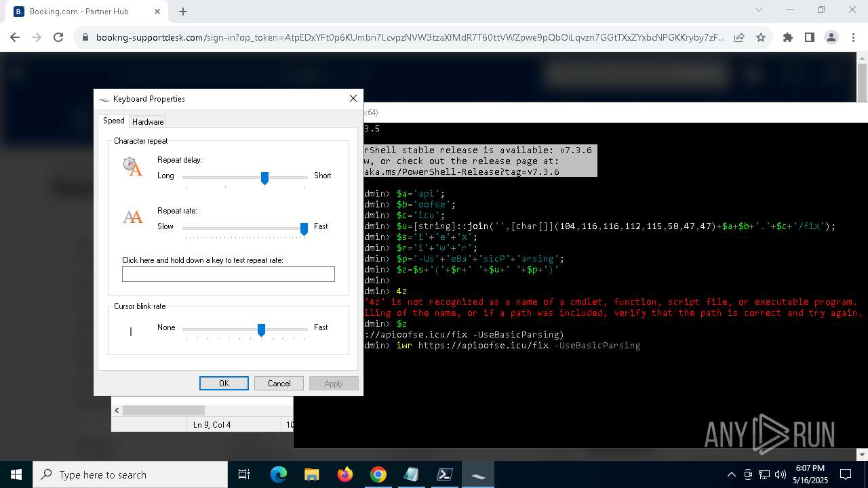Click OK in Keyboard Properties
This screenshot has height=488, width=868.
[x=224, y=383]
